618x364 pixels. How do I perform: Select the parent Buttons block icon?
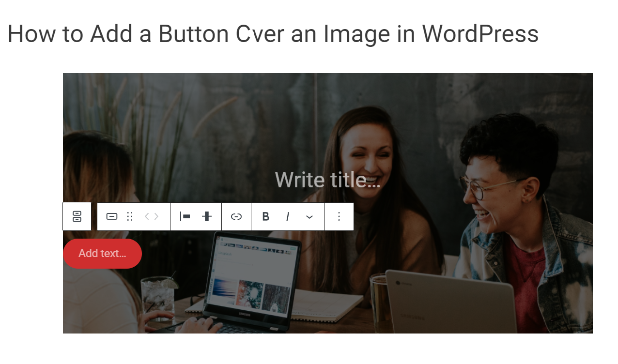(x=77, y=216)
